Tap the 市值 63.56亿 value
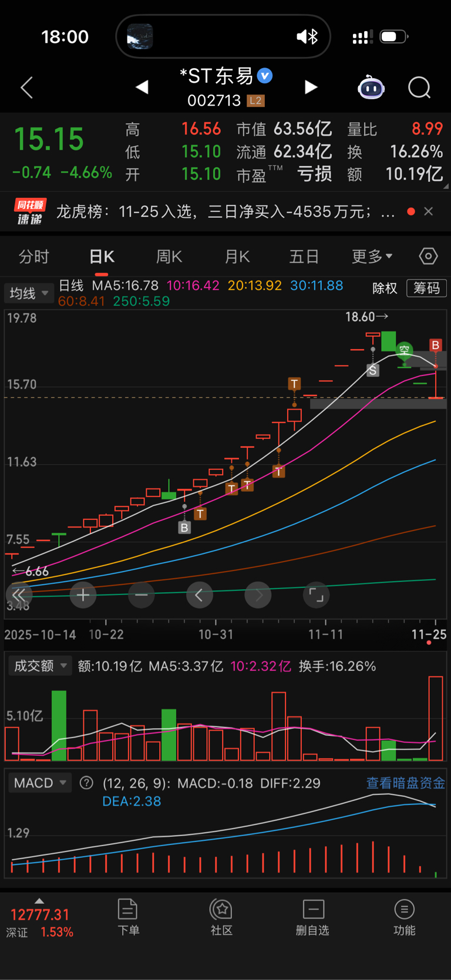Viewport: 451px width, 980px height. (284, 129)
